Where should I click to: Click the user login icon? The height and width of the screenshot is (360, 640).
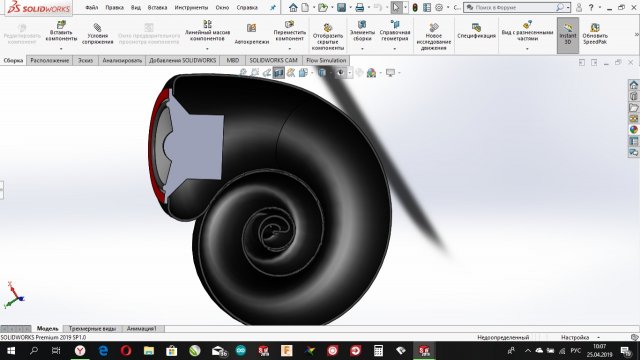click(x=579, y=7)
